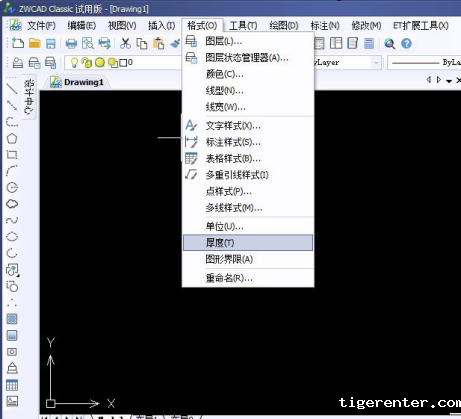The width and height of the screenshot is (461, 419).
Task: Select the Rectangle tool
Action: tap(12, 155)
